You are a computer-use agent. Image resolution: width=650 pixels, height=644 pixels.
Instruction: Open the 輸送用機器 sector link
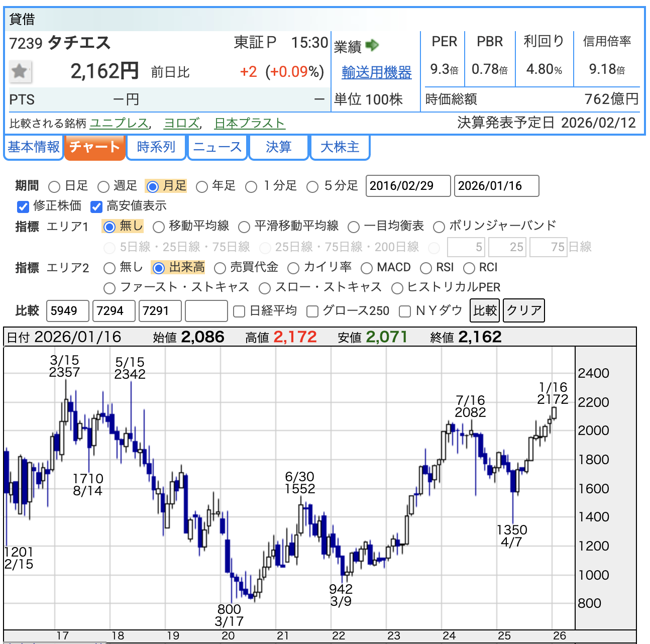(x=376, y=73)
